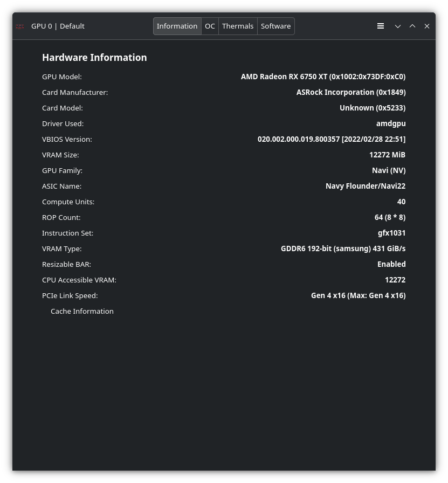
Task: Click the VBIOS Version value text
Action: pos(331,139)
